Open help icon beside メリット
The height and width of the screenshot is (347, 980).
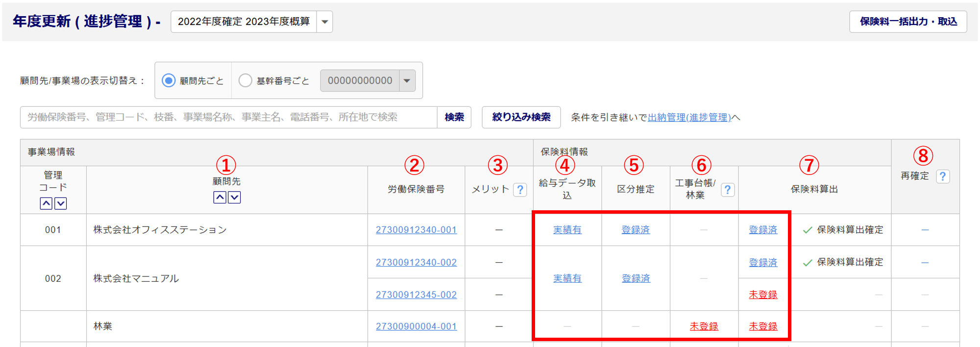pyautogui.click(x=520, y=190)
